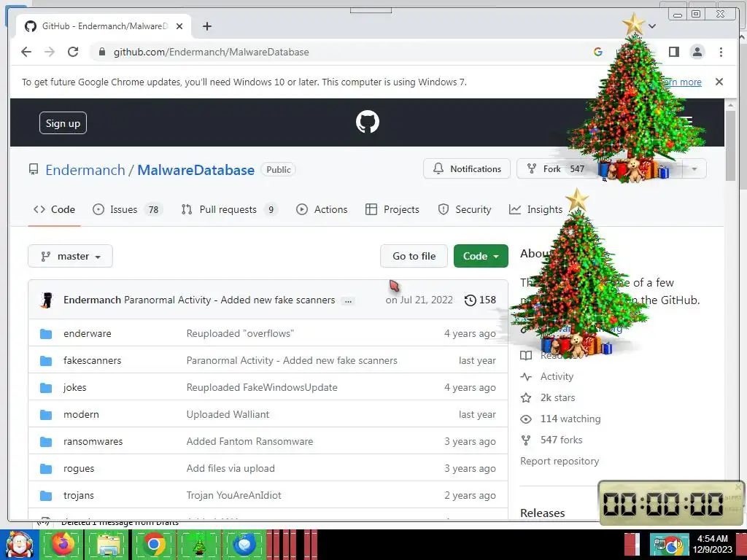Dismiss the Chrome update notice
The image size is (747, 560).
point(719,82)
